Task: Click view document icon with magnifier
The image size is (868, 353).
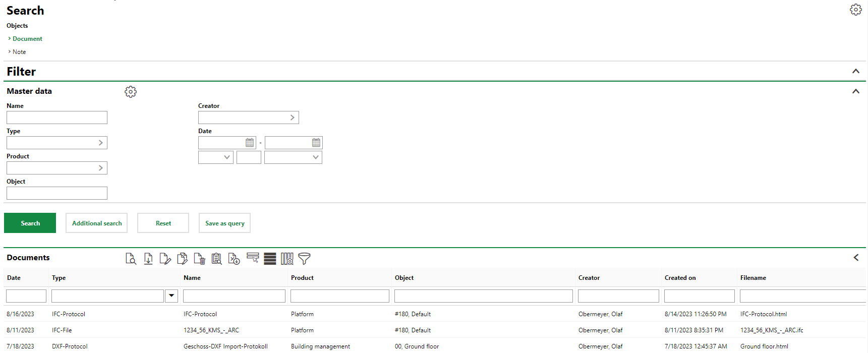Action: point(131,259)
